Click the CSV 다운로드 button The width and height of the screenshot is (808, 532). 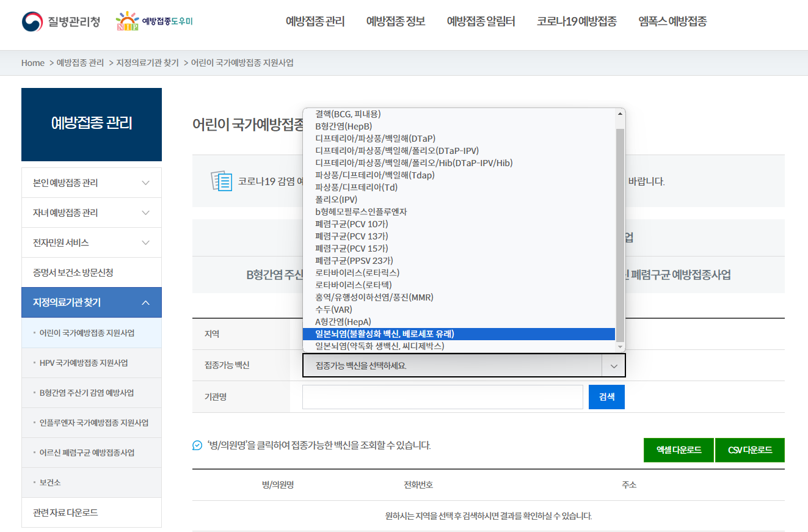[x=749, y=450]
